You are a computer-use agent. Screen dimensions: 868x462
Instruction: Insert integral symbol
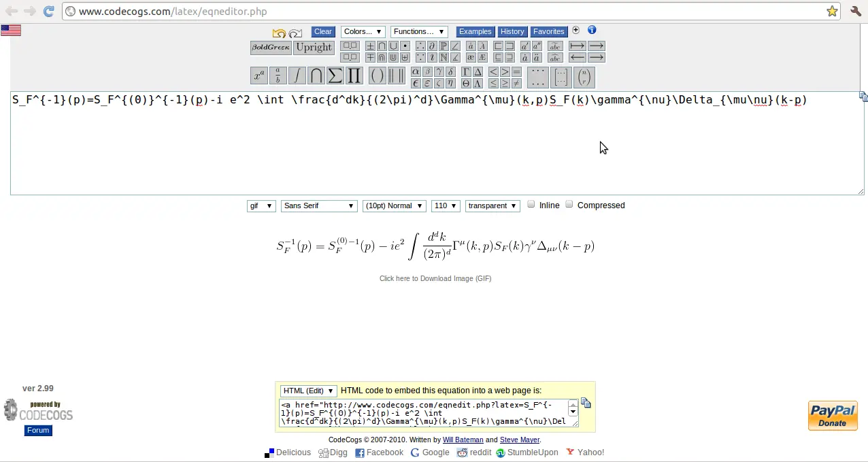pos(297,76)
